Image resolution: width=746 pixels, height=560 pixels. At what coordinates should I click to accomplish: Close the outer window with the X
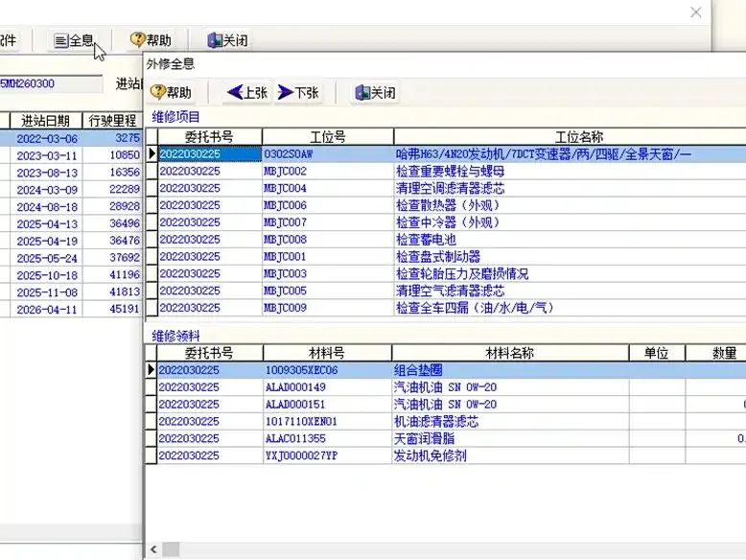pos(696,12)
